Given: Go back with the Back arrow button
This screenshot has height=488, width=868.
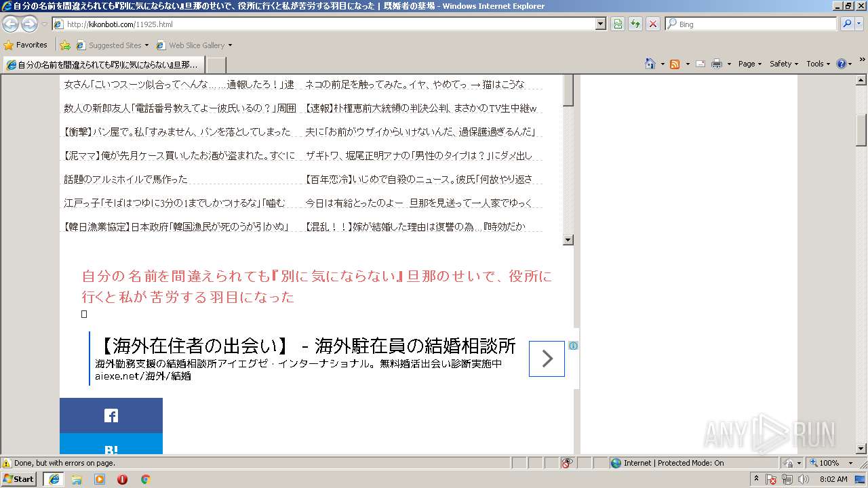Looking at the screenshot, I should (x=10, y=24).
